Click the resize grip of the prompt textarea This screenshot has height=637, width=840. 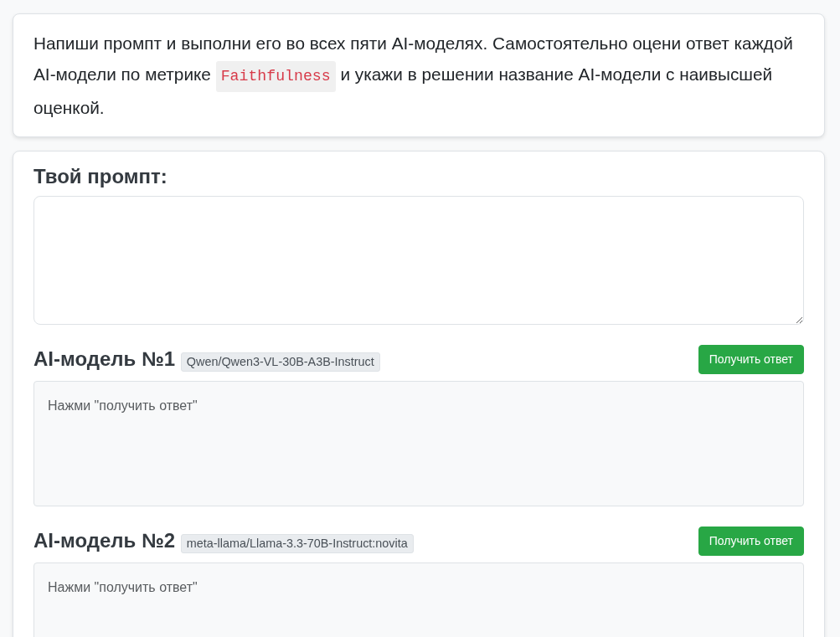[799, 319]
